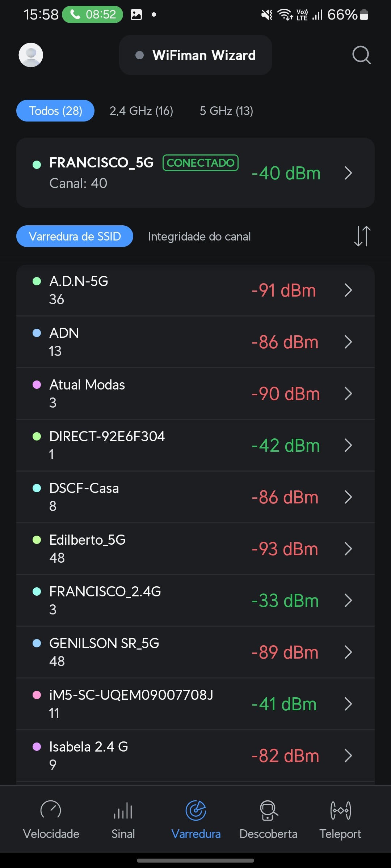Tap the CONECTADO status badge
This screenshot has height=868, width=391.
point(201,163)
